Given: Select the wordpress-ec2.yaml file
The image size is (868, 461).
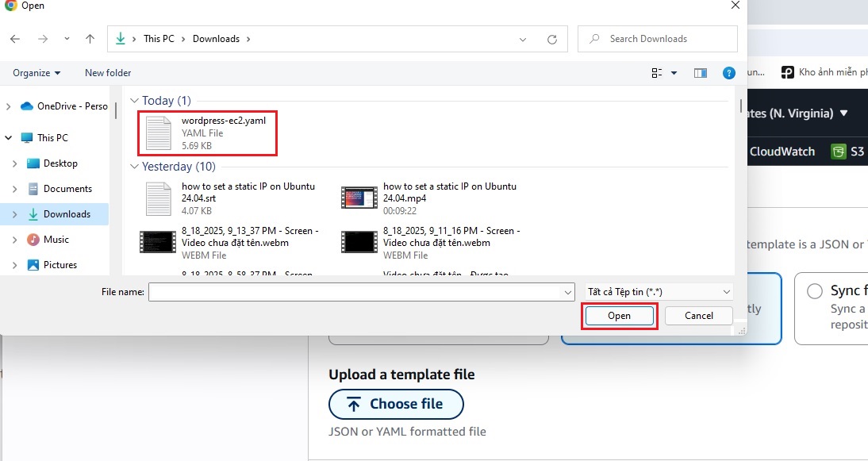Looking at the screenshot, I should click(x=209, y=133).
